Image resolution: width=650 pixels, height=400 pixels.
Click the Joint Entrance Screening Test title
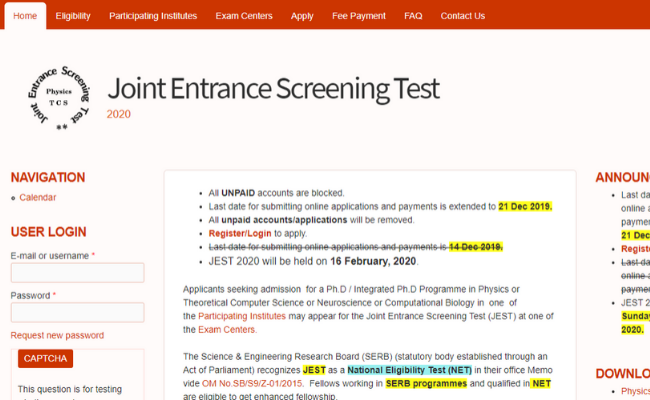coord(272,88)
